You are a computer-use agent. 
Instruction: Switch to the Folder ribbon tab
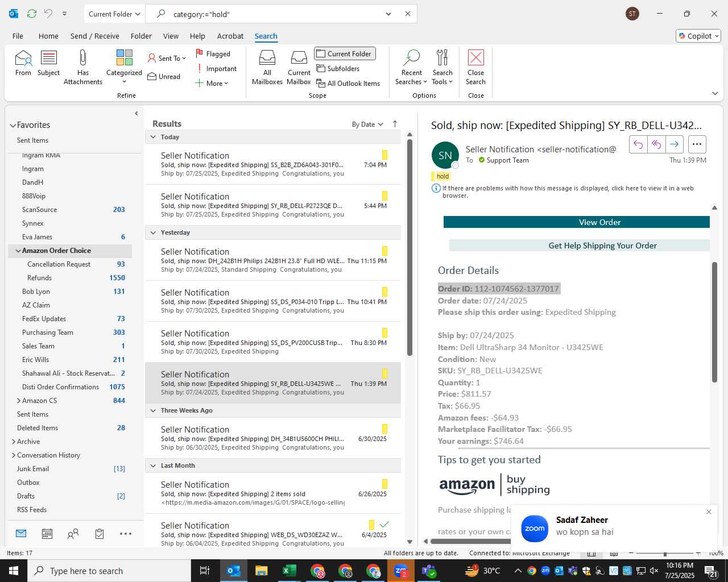(141, 36)
